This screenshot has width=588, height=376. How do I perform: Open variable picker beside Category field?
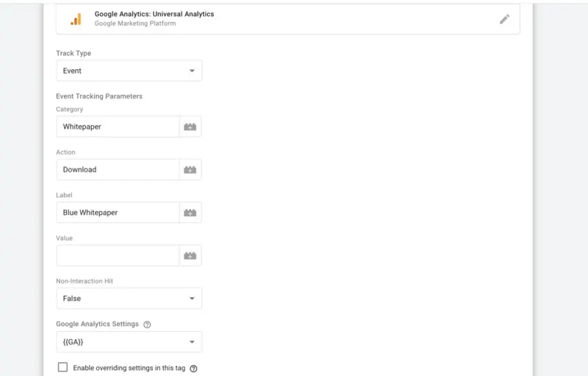point(190,127)
